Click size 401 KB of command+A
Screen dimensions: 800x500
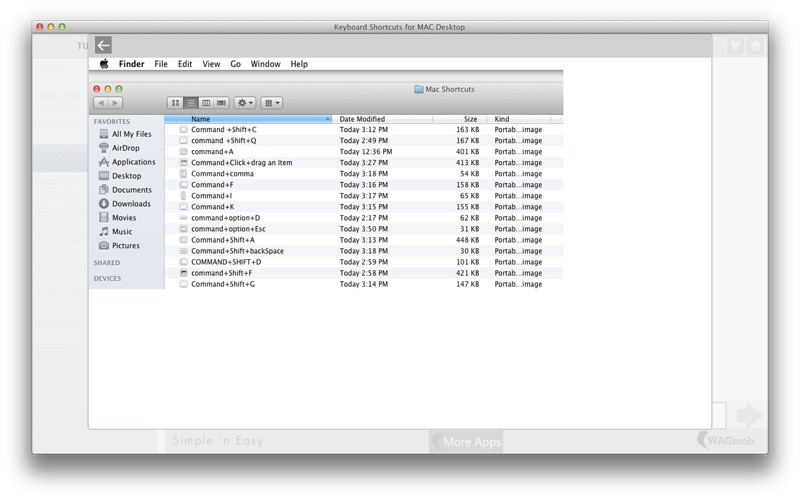tap(467, 152)
